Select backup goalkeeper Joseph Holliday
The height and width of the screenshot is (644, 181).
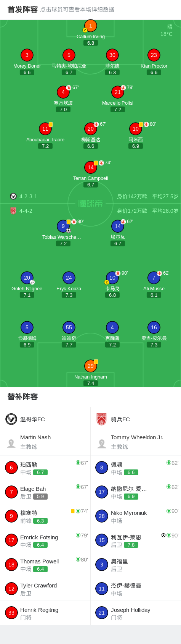tap(136, 613)
